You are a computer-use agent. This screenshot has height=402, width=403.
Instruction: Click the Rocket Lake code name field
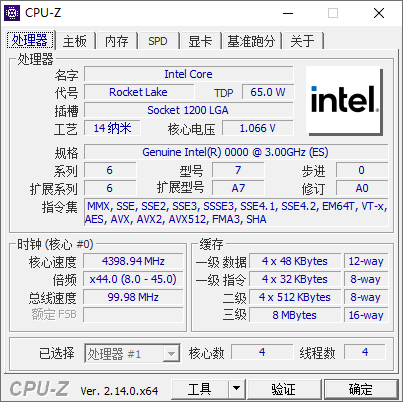(x=139, y=92)
